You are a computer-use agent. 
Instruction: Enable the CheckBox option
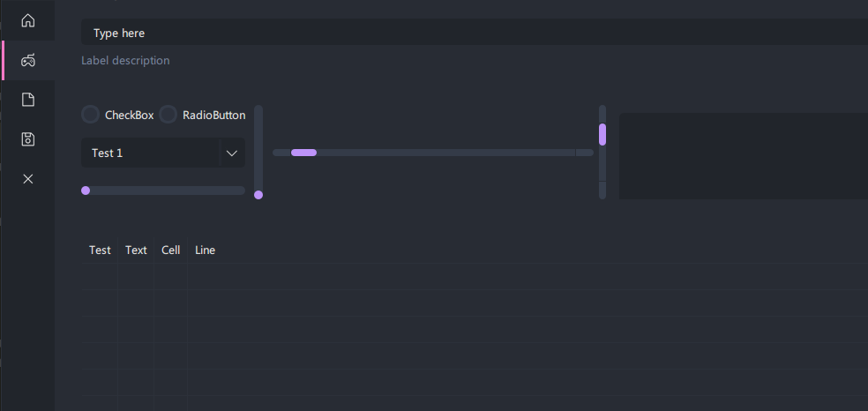90,115
